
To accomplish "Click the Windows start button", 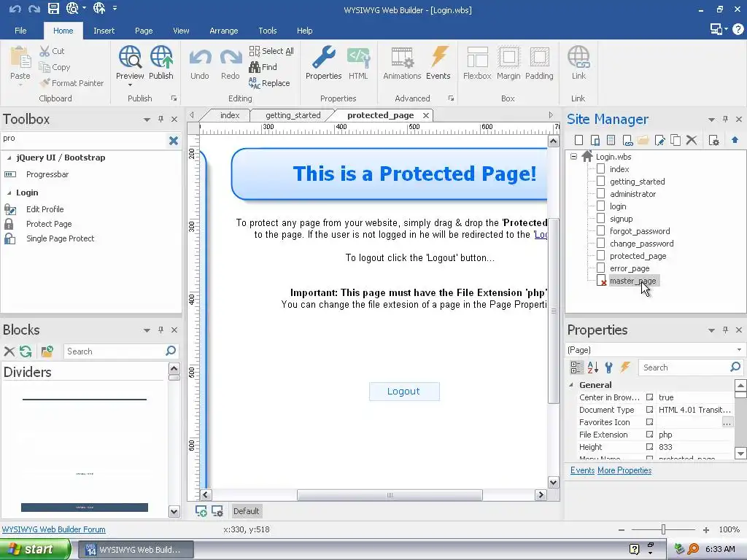I will pyautogui.click(x=34, y=549).
